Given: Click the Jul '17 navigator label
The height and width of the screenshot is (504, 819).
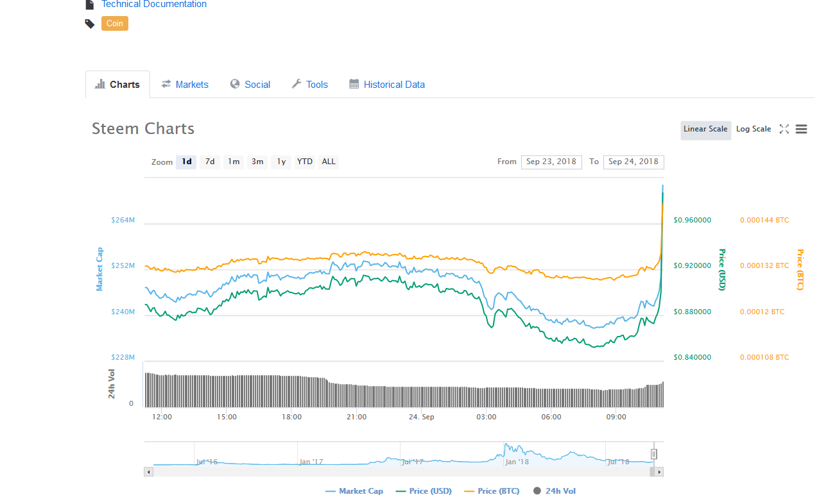Looking at the screenshot, I should click(412, 461).
